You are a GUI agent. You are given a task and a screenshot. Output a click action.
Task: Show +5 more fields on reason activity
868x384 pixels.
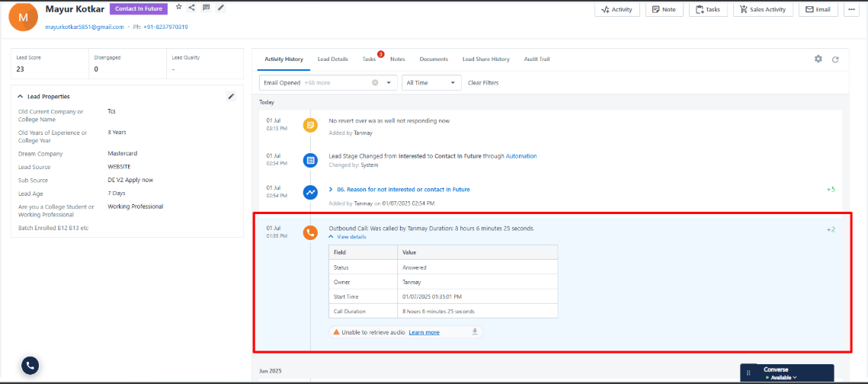[831, 189]
